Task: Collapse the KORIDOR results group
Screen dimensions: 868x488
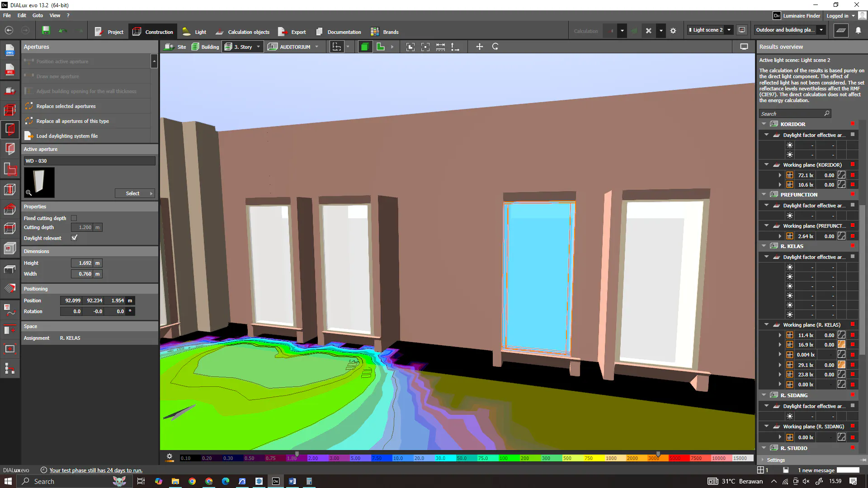Action: point(764,124)
